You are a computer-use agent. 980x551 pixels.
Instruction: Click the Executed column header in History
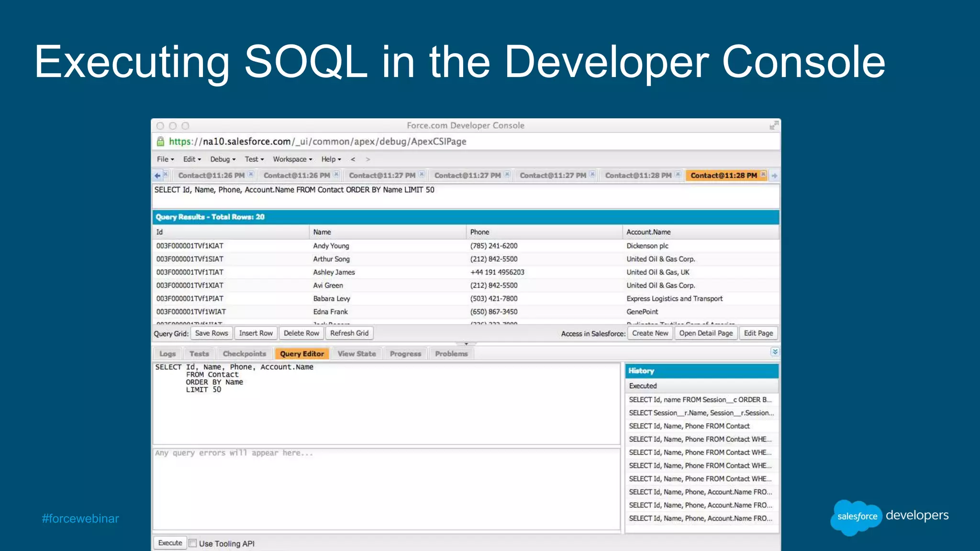click(x=701, y=386)
